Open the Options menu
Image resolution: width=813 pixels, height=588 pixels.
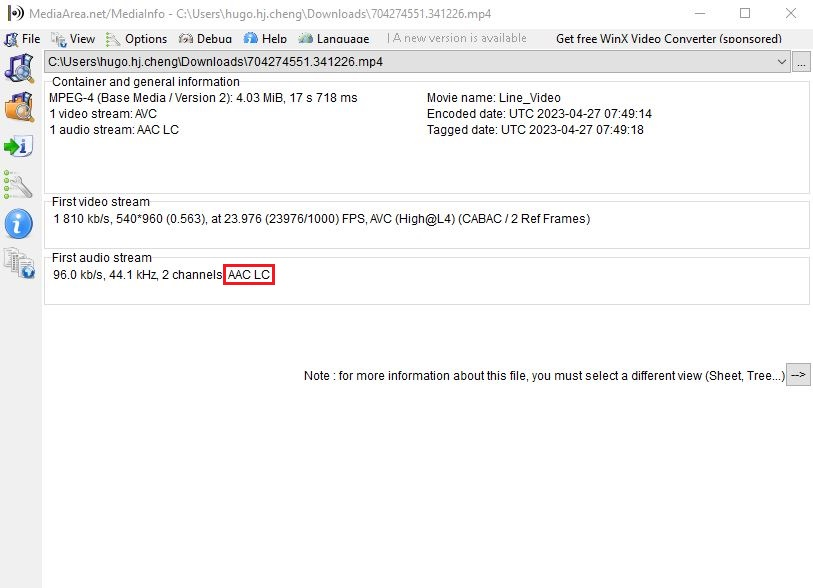point(136,39)
